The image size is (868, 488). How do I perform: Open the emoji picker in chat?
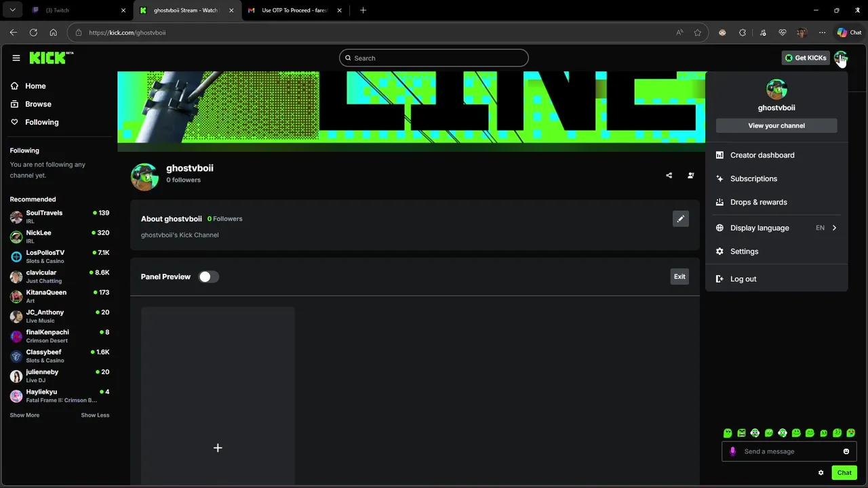tap(846, 451)
